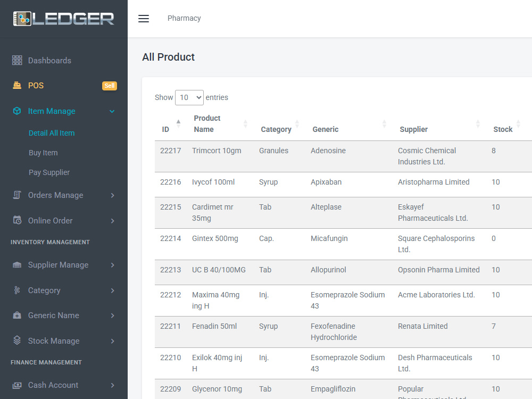Image resolution: width=532 pixels, height=399 pixels.
Task: Open the show entries count dropdown
Action: 189,98
